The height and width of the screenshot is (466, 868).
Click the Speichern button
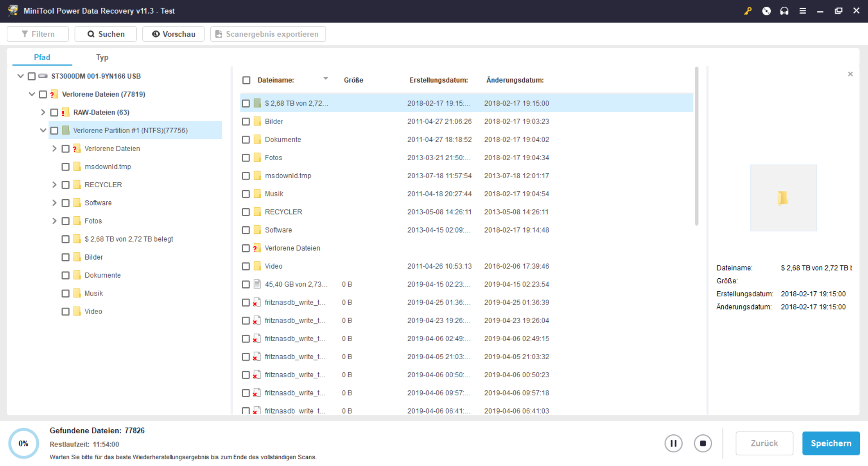tap(831, 443)
